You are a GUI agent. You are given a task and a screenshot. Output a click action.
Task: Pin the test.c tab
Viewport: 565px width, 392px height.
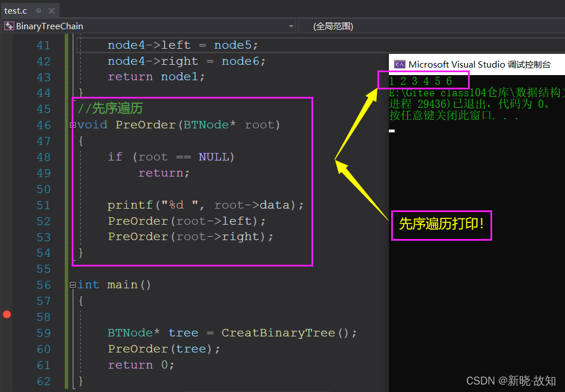(x=38, y=11)
